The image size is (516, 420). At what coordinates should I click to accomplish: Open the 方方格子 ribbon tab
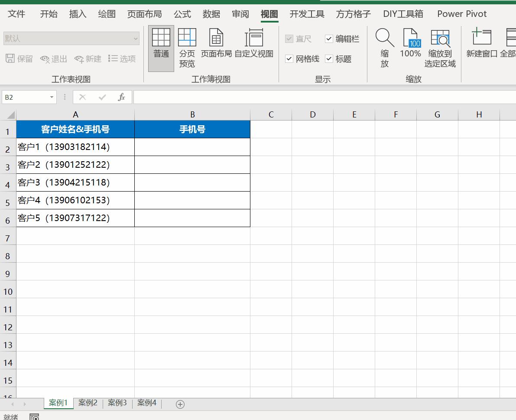[354, 14]
